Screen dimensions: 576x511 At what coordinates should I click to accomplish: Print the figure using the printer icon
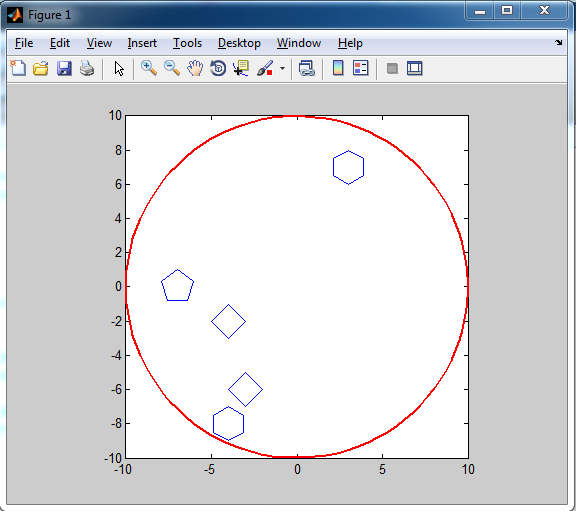(87, 68)
